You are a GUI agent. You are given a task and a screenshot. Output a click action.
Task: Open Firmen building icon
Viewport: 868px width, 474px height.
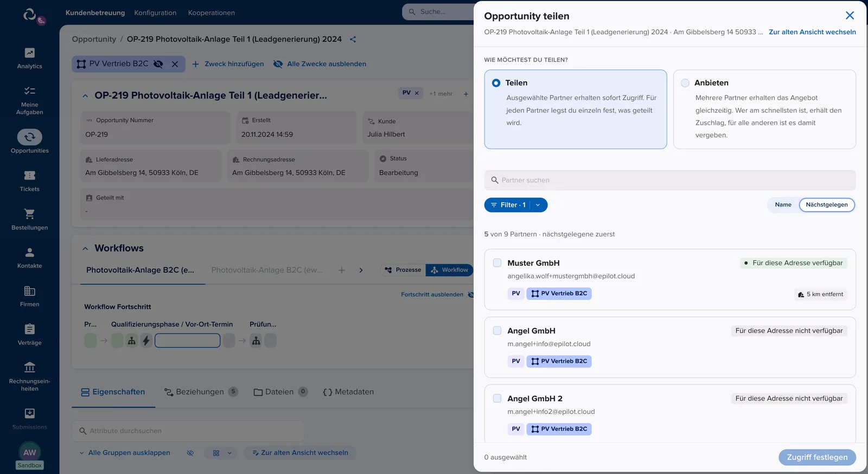[30, 291]
